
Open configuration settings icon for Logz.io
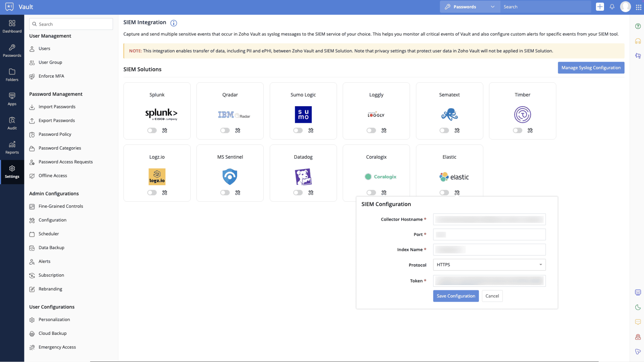coord(164,192)
